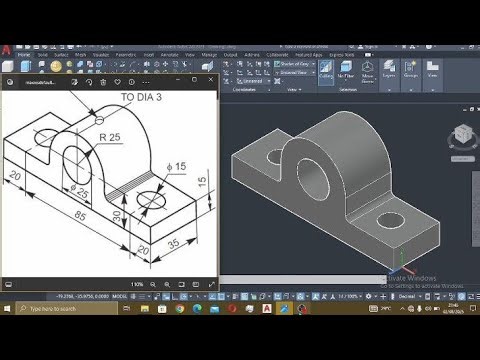The height and width of the screenshot is (360, 480).
Task: Toggle snap mode in status bar
Action: tap(142, 296)
